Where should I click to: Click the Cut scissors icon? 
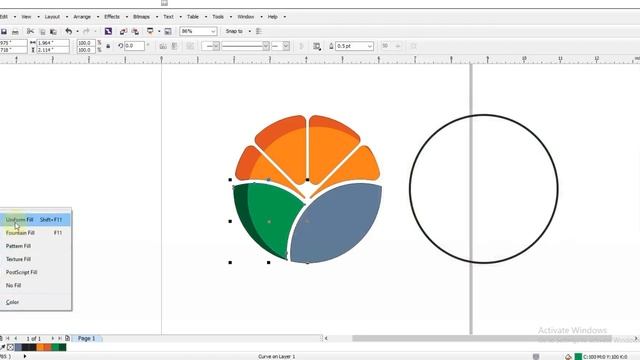pos(30,31)
